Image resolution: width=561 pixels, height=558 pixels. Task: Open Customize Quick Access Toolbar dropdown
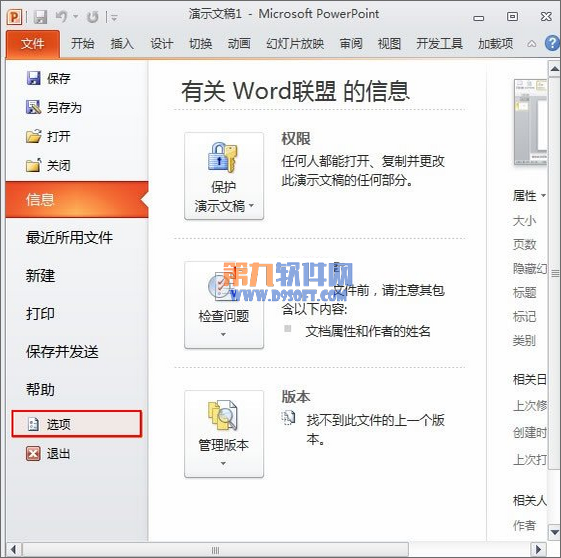point(114,17)
